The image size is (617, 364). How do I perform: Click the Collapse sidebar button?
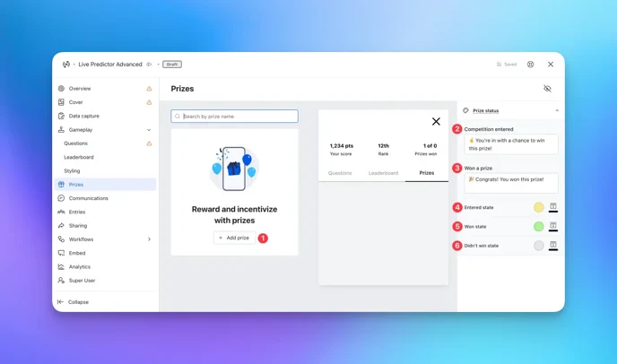tap(74, 302)
